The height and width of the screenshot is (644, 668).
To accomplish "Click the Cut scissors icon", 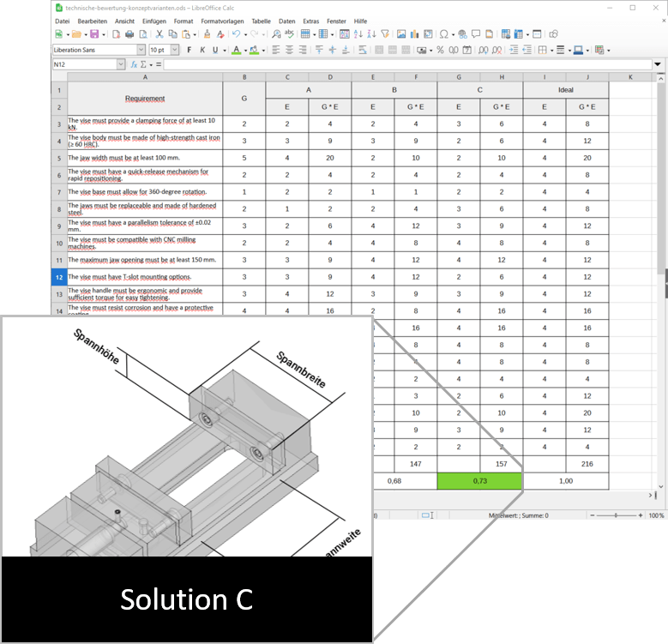I will [x=160, y=34].
